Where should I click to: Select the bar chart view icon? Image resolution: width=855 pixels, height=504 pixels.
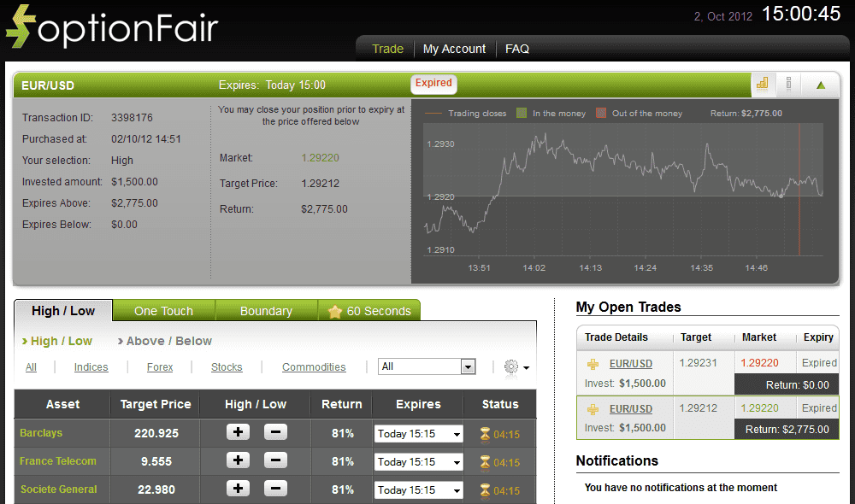click(763, 85)
